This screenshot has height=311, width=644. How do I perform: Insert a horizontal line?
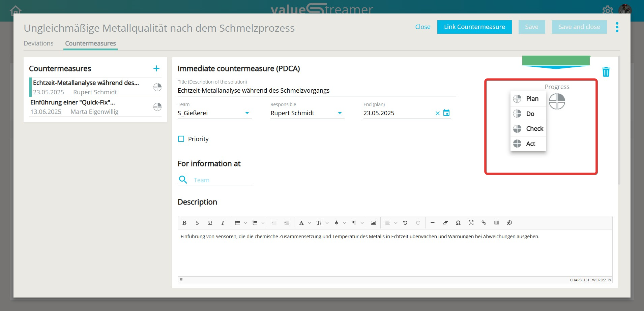coord(433,223)
